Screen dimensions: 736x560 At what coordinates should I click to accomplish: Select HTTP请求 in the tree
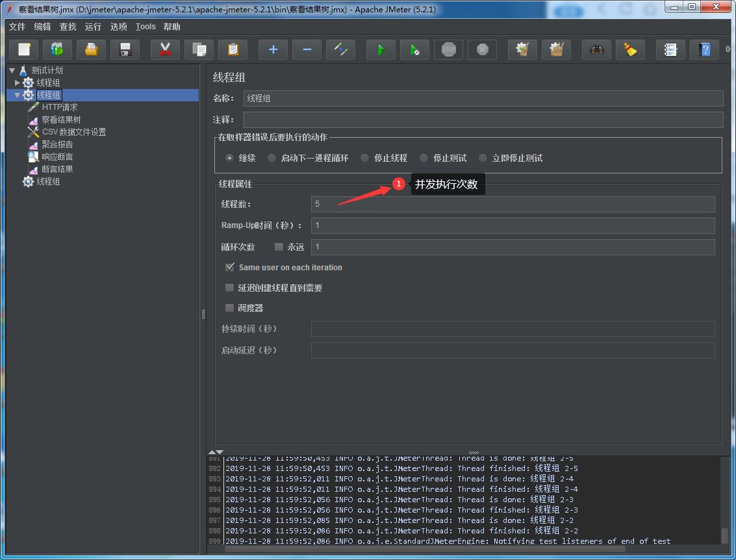point(60,107)
